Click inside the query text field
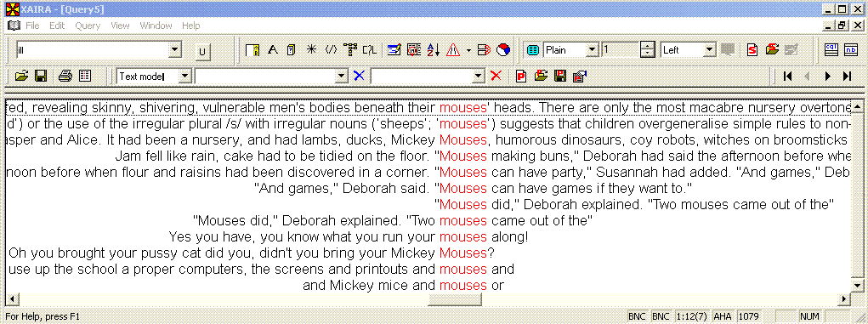 [92, 50]
